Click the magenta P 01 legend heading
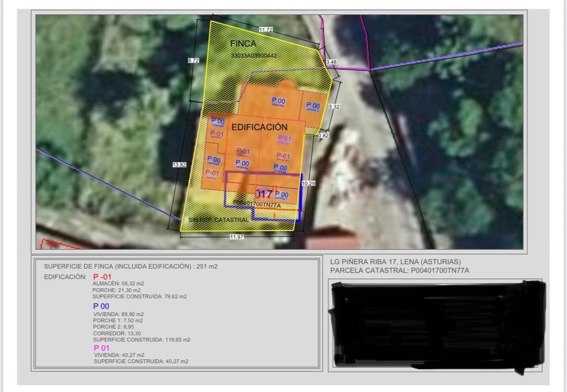Screen dimensions: 567x392 tap(101, 348)
